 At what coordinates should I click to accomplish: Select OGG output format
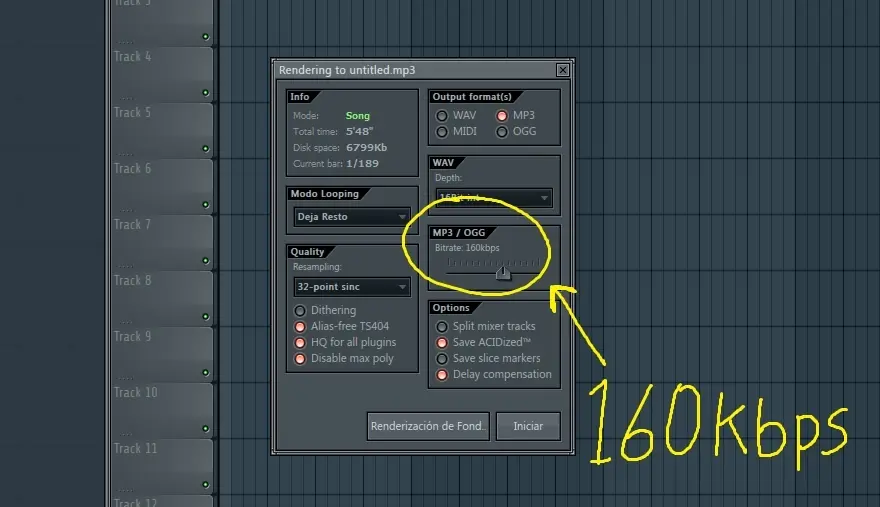(x=502, y=132)
